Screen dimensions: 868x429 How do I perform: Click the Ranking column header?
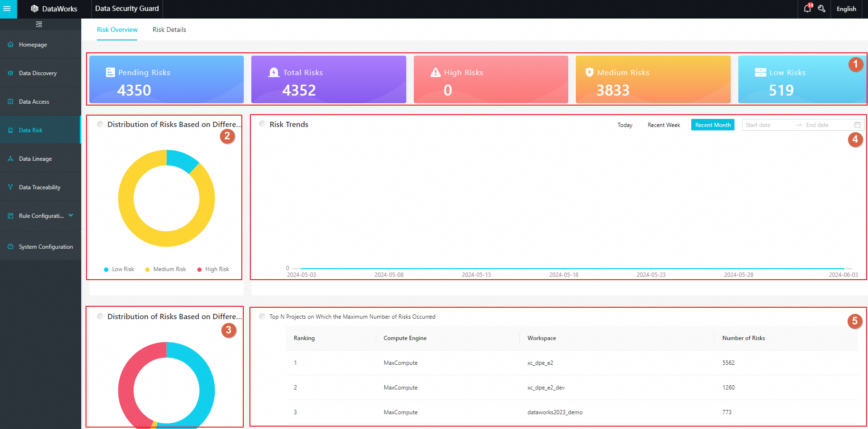coord(304,338)
